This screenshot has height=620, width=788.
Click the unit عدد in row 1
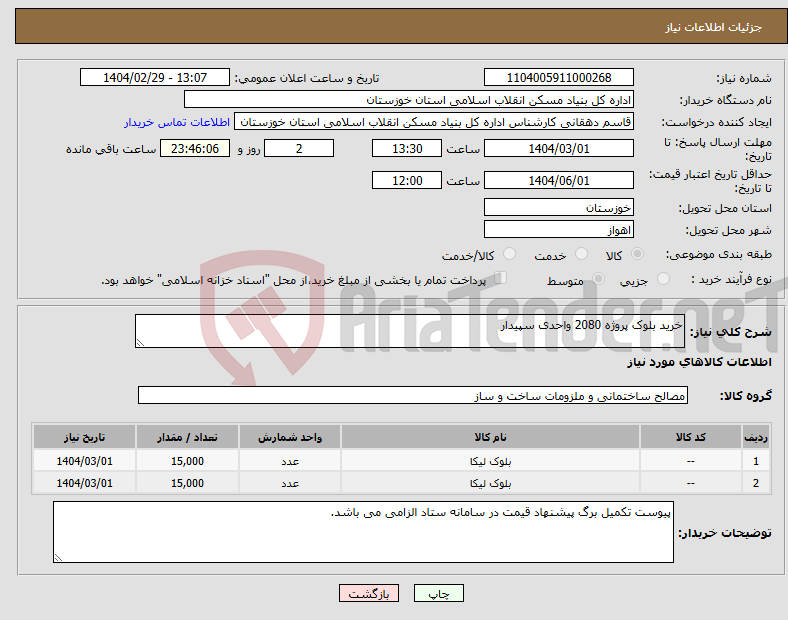290,461
